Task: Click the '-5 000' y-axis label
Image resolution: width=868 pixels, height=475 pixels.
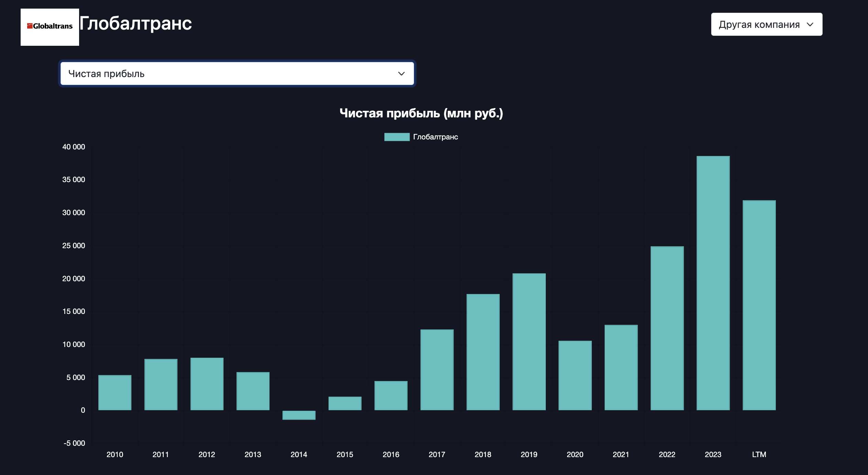Action: 74,443
